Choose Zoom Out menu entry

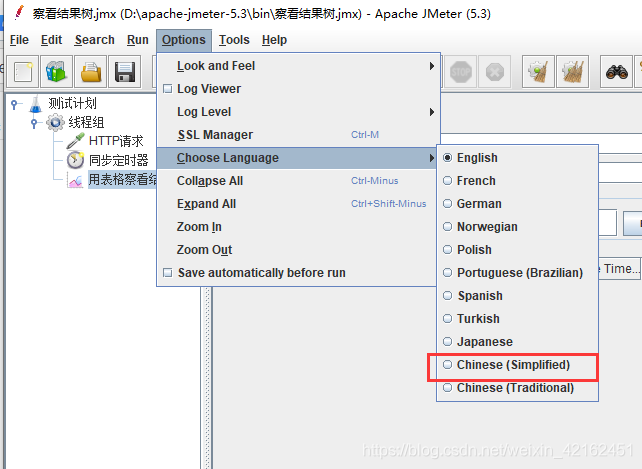click(297, 249)
